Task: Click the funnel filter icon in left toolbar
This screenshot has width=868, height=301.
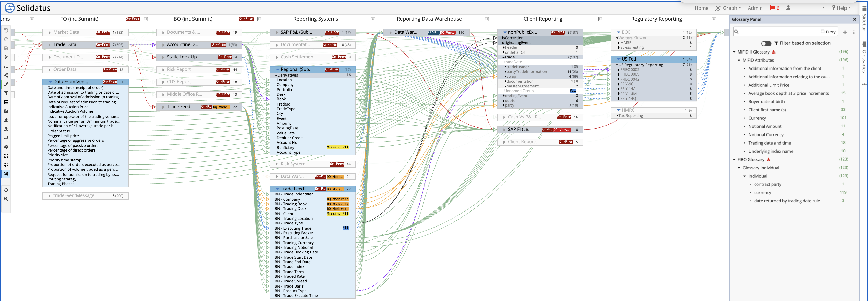Action: [6, 93]
